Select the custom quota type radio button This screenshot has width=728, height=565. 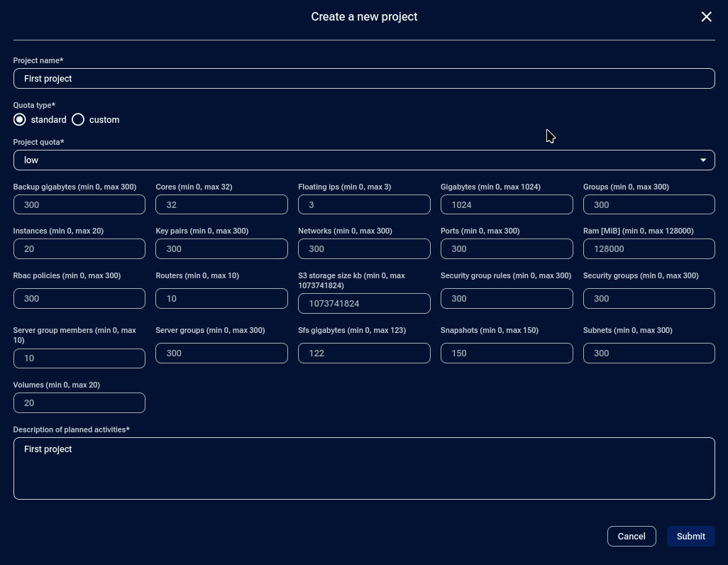78,120
